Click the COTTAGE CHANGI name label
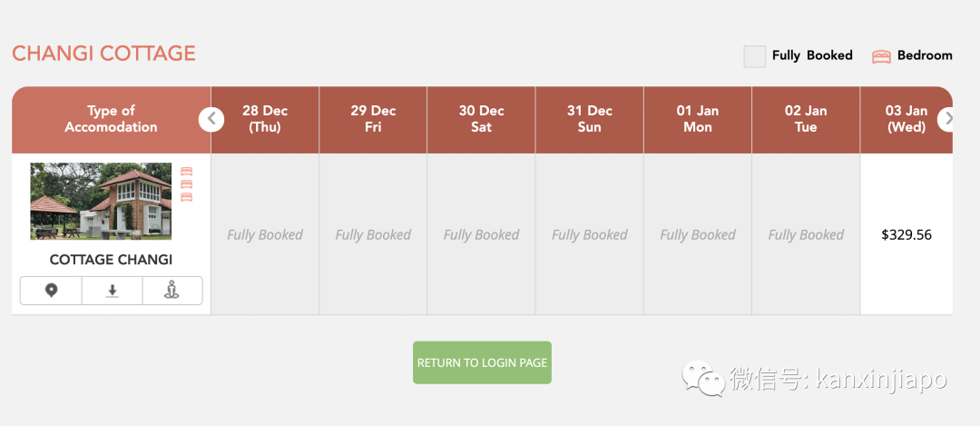The height and width of the screenshot is (426, 980). 112,260
